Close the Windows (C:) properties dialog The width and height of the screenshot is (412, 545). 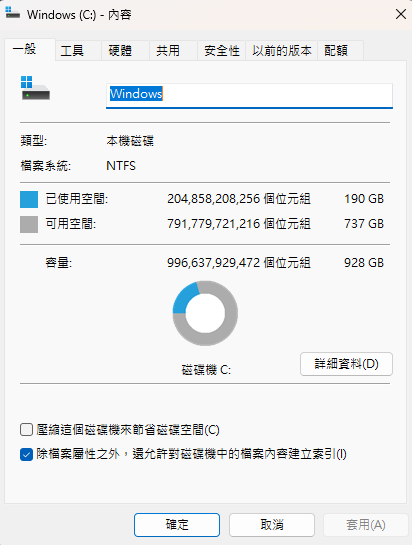click(401, 14)
